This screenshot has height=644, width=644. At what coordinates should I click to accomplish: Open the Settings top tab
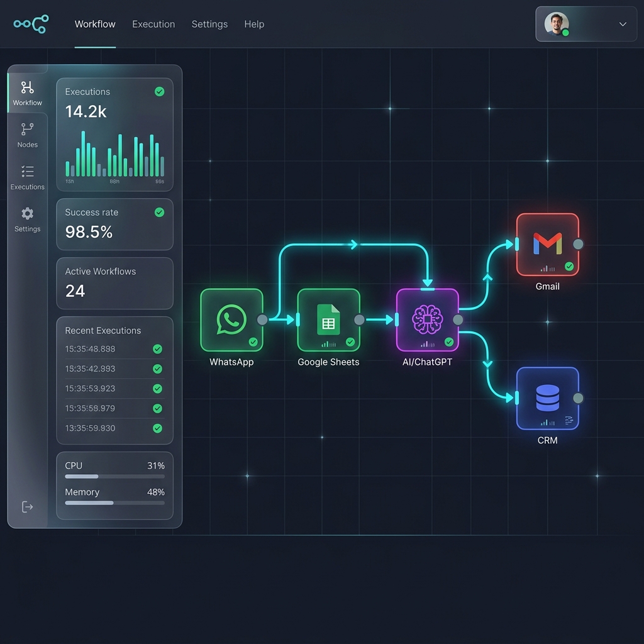coord(209,25)
